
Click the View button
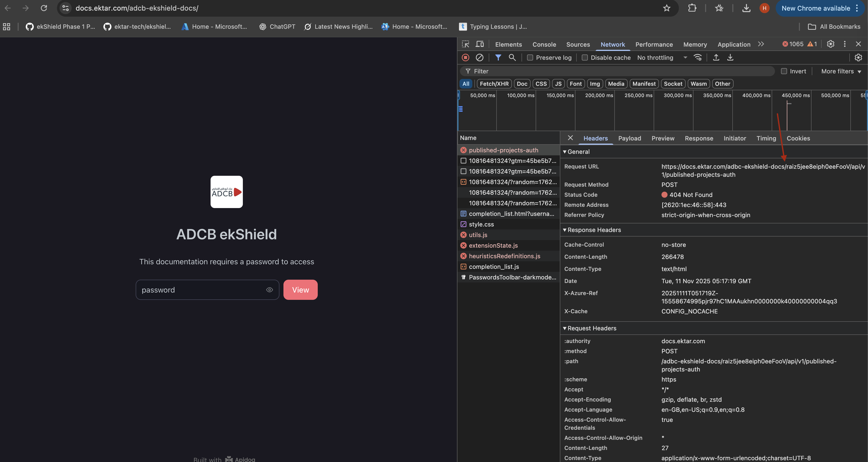click(x=300, y=290)
